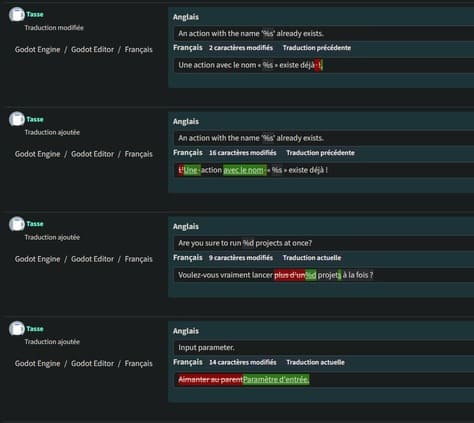
Task: Click 'Français' label beside 14 caractères modifiés
Action: coord(188,362)
